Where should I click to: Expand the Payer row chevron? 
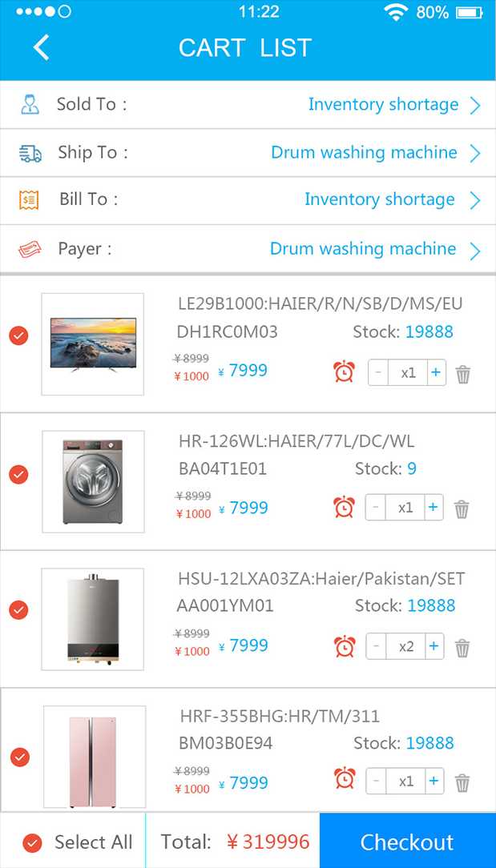pyautogui.click(x=475, y=251)
